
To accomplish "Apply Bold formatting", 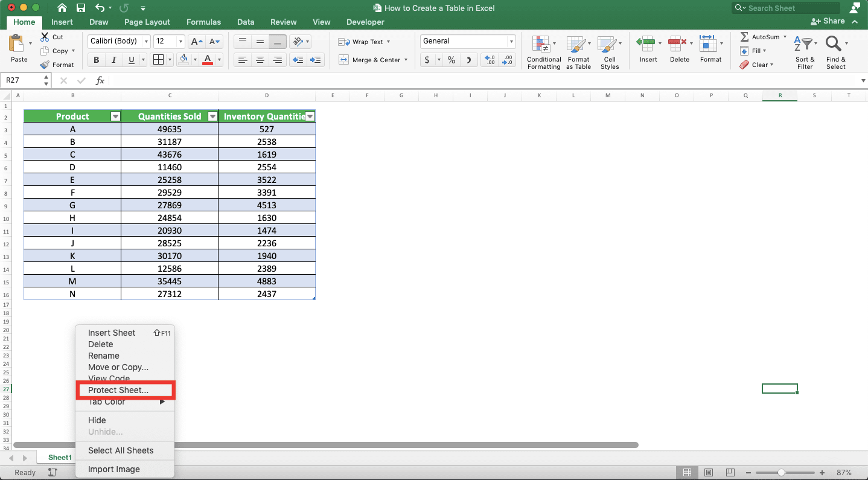I will click(x=96, y=60).
